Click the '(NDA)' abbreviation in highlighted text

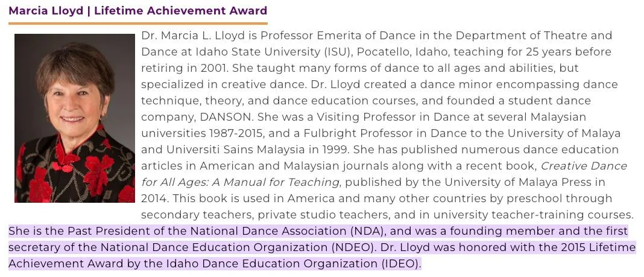368,231
